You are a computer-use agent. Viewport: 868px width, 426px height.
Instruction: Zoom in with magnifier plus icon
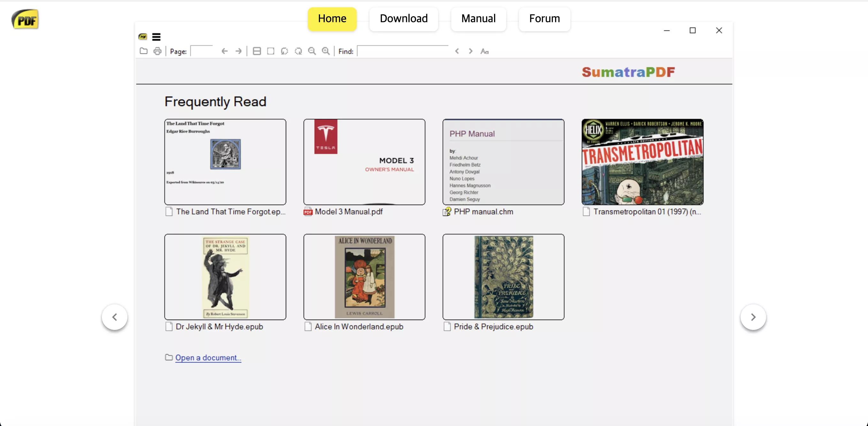(x=325, y=51)
